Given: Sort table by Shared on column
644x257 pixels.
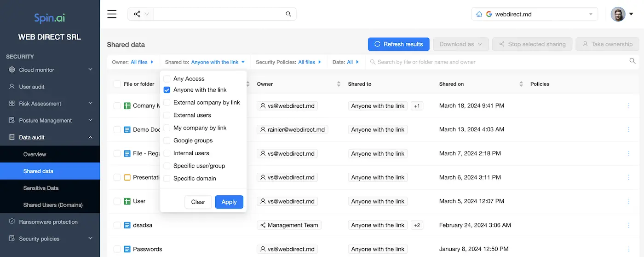Looking at the screenshot, I should 521,84.
